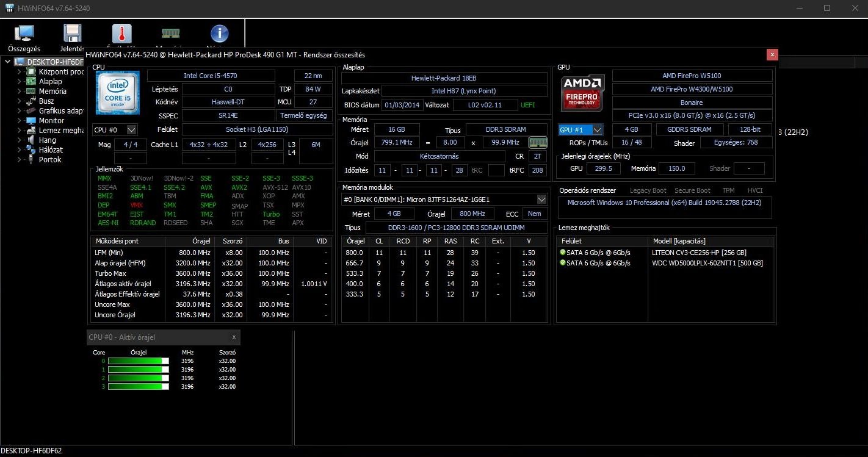Select the Turbo Max row in clock table
868x457 pixels.
tap(211, 273)
